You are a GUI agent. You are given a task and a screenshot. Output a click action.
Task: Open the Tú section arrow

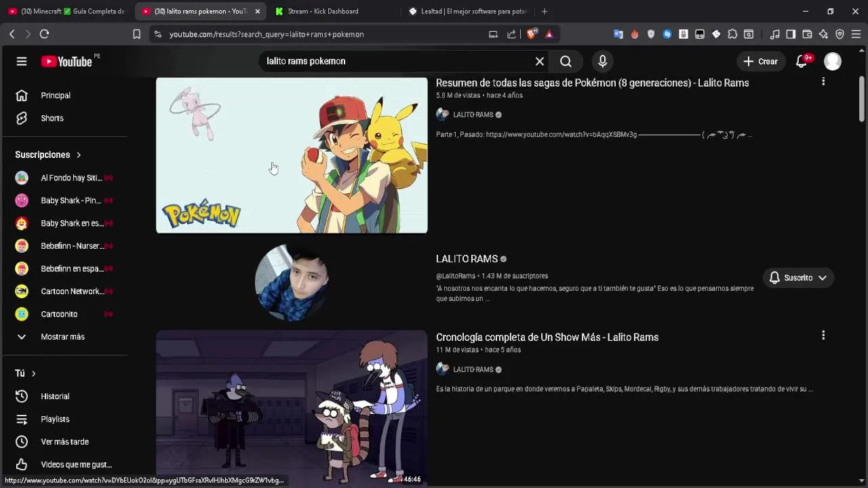point(33,373)
